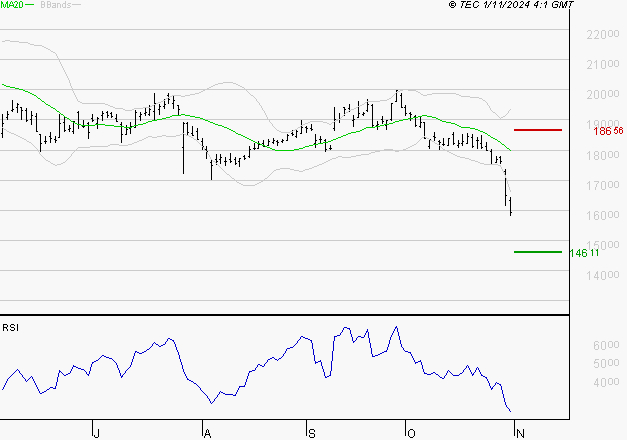Screen dimensions: 627x440
Task: Click the A month axis marker
Action: [207, 433]
